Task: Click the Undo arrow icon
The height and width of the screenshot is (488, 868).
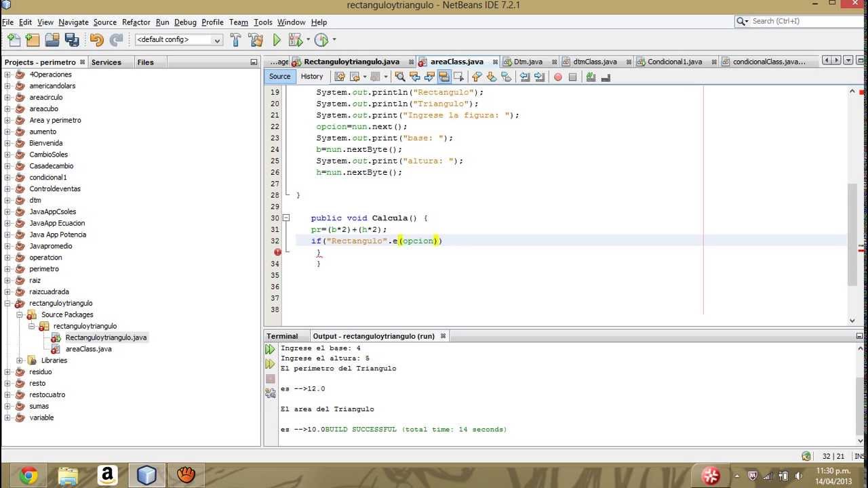Action: [96, 40]
